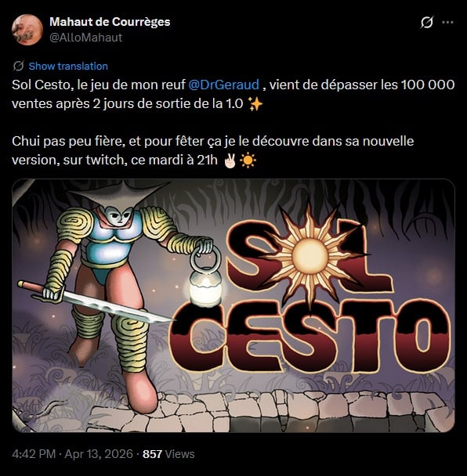Click the 4:42 PM timestamp

pos(34,454)
